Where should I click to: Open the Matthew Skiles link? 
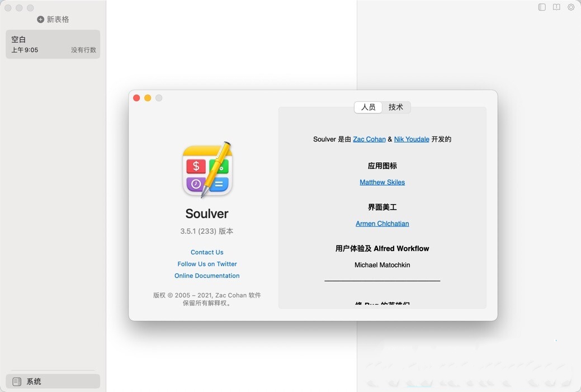382,182
